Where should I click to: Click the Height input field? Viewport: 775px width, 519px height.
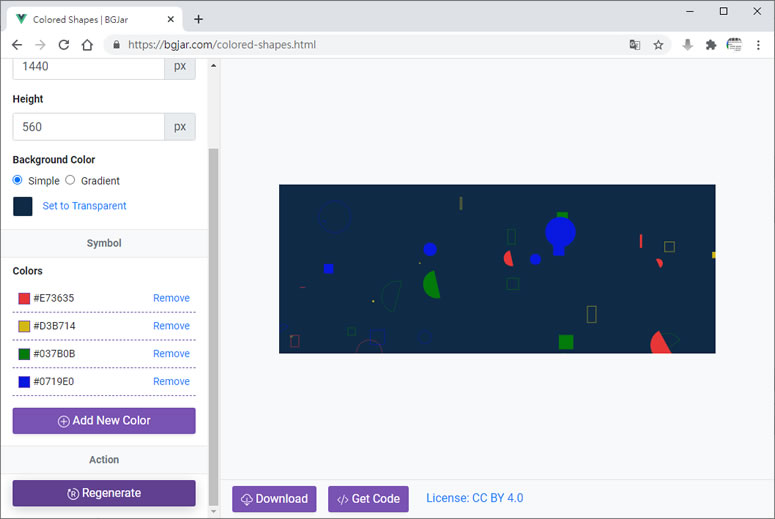point(88,127)
